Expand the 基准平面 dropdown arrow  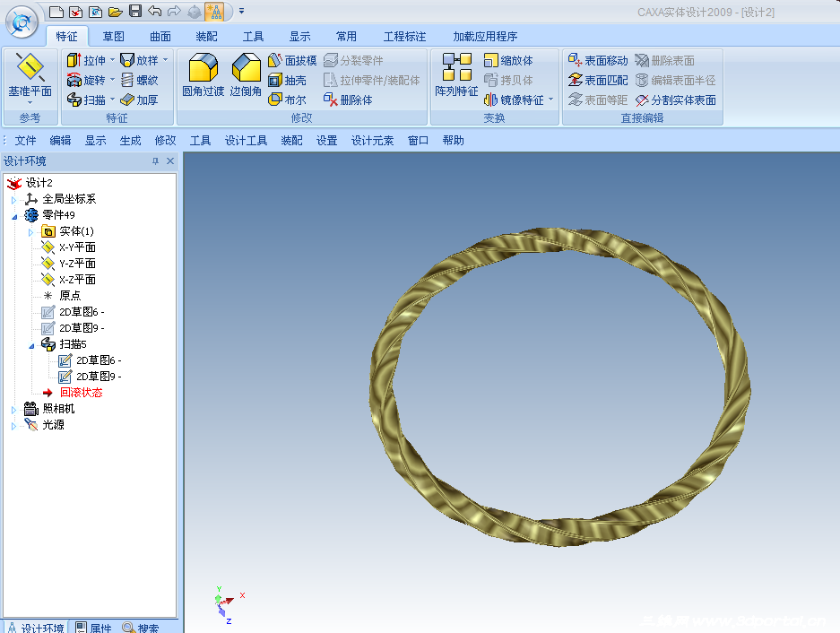coord(30,102)
